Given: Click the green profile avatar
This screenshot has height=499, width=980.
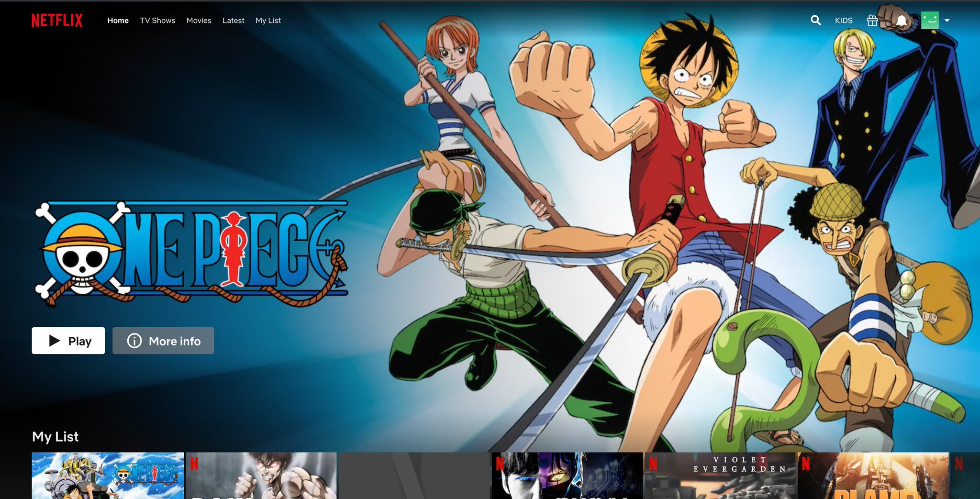Looking at the screenshot, I should (x=930, y=20).
